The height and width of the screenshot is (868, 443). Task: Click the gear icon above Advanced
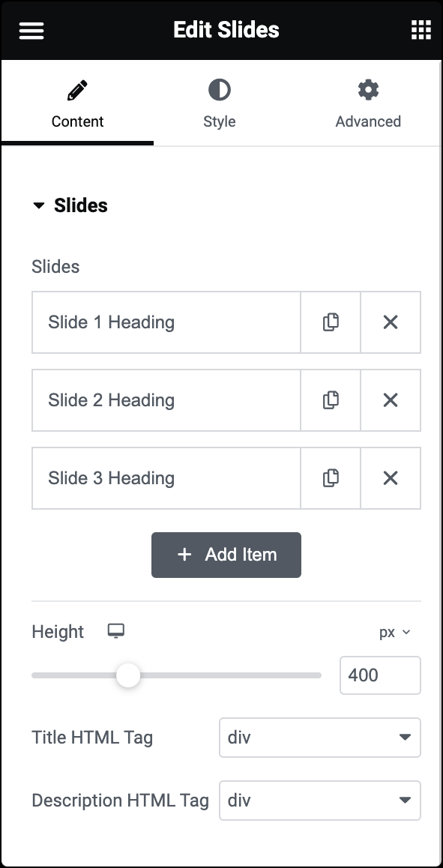point(368,89)
